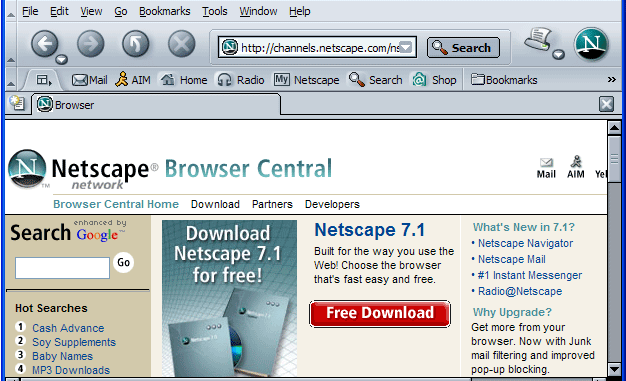Image resolution: width=626 pixels, height=381 pixels.
Task: Open the back history dropdown arrow
Action: click(61, 60)
